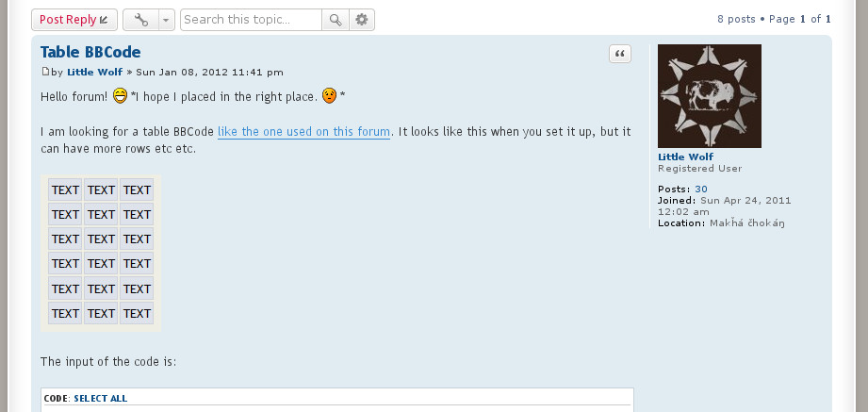Click the 'Table BBCode' post title
Screen dimensions: 868x412
coord(90,52)
